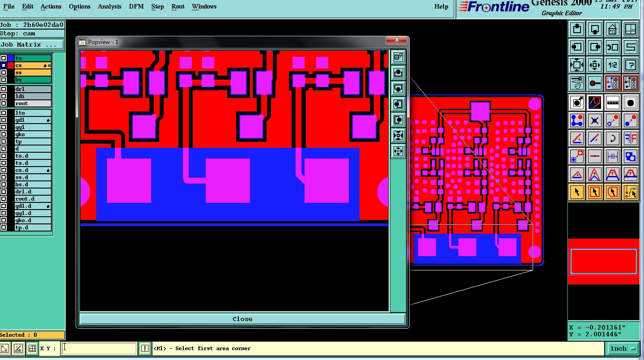644x360 pixels.
Task: Toggle the drl layer checkbox
Action: pyautogui.click(x=4, y=89)
